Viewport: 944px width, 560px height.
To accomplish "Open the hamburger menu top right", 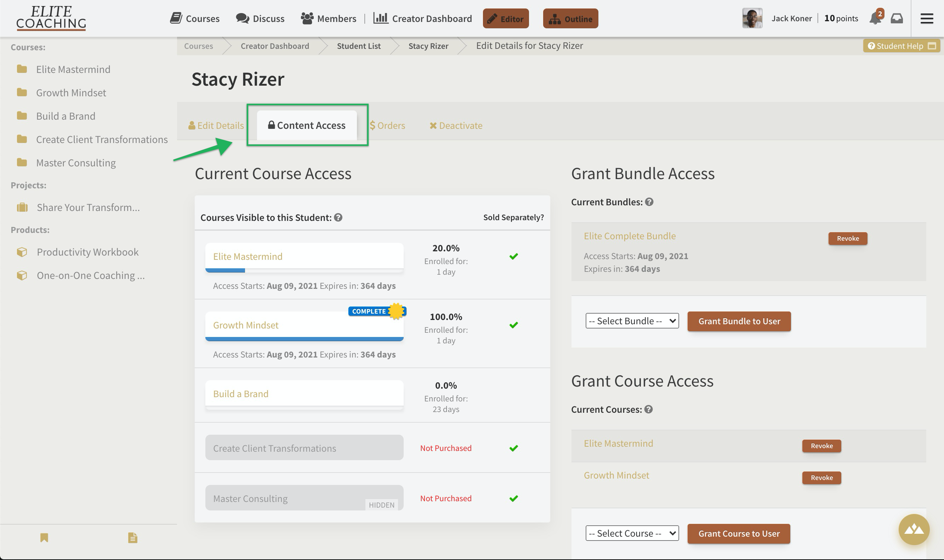I will [927, 18].
